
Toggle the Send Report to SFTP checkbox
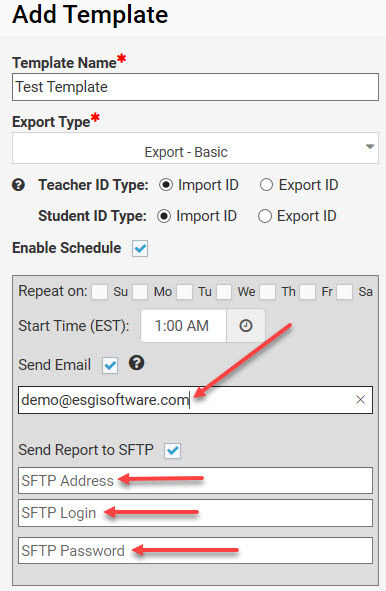click(173, 450)
